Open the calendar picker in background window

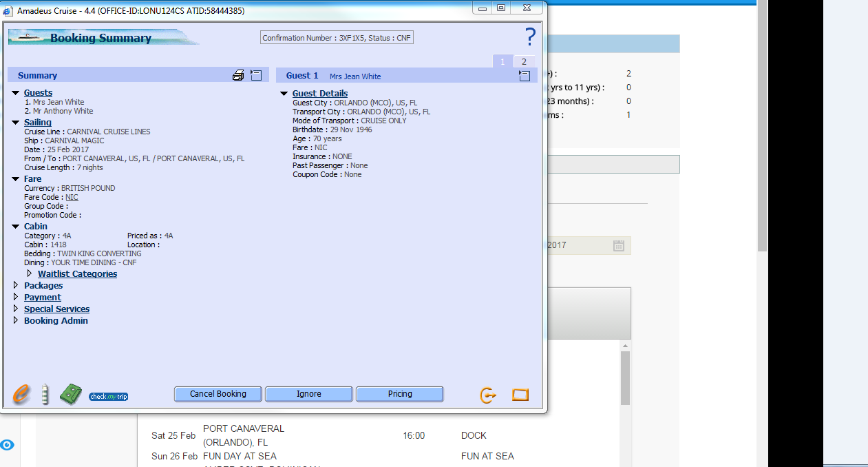(618, 245)
